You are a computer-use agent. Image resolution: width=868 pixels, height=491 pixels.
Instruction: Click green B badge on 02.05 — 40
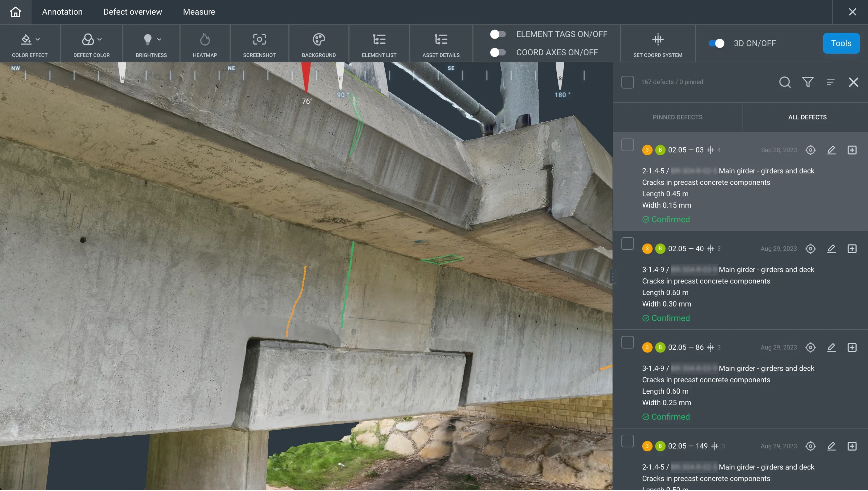(660, 249)
